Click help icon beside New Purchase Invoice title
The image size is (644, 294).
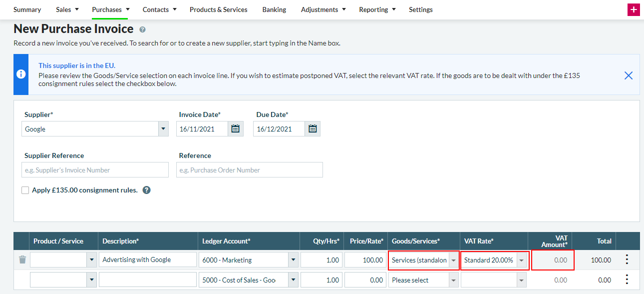[142, 30]
